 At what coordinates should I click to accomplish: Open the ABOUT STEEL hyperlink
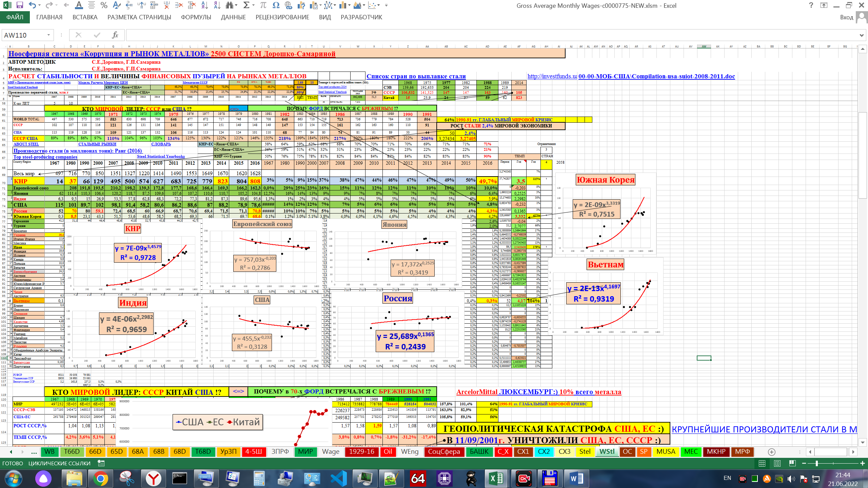(x=26, y=144)
